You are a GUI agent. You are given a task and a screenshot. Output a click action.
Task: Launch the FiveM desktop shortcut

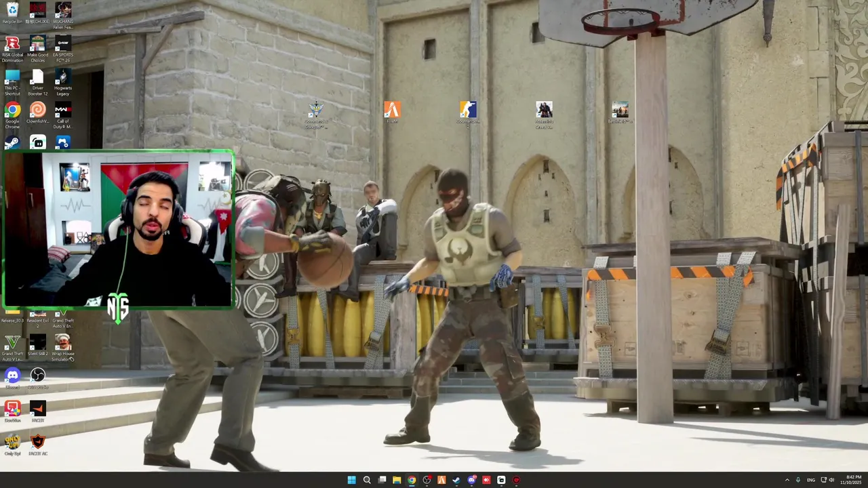coord(392,112)
